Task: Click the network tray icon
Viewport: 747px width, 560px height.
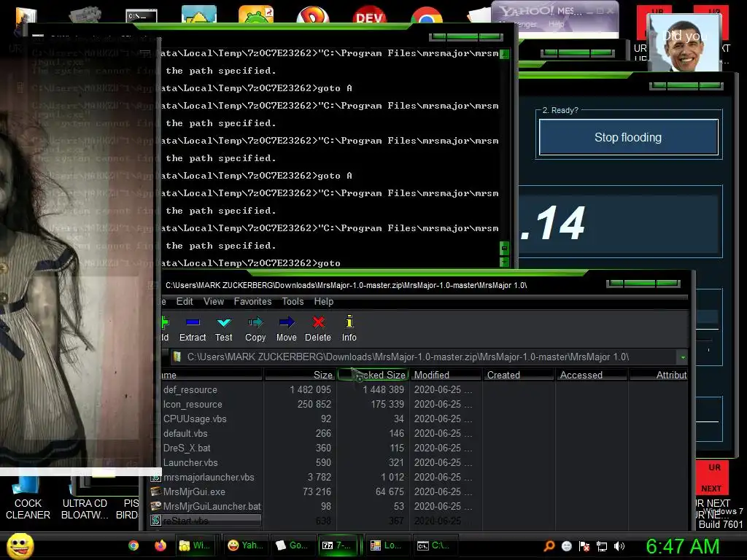Action: 602,546
